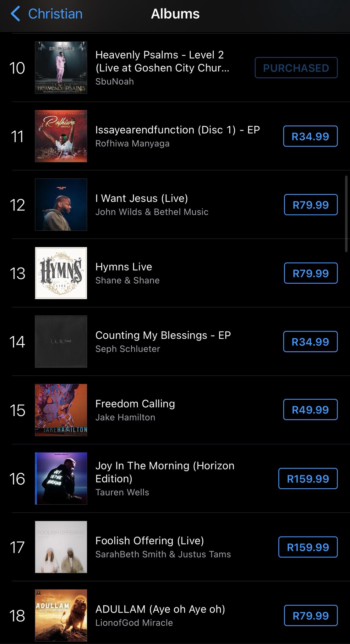
Task: Buy Freedom Calling for R49.99
Action: (310, 410)
